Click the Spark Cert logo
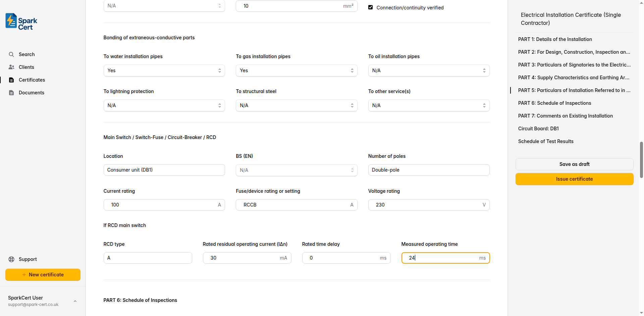 [21, 22]
